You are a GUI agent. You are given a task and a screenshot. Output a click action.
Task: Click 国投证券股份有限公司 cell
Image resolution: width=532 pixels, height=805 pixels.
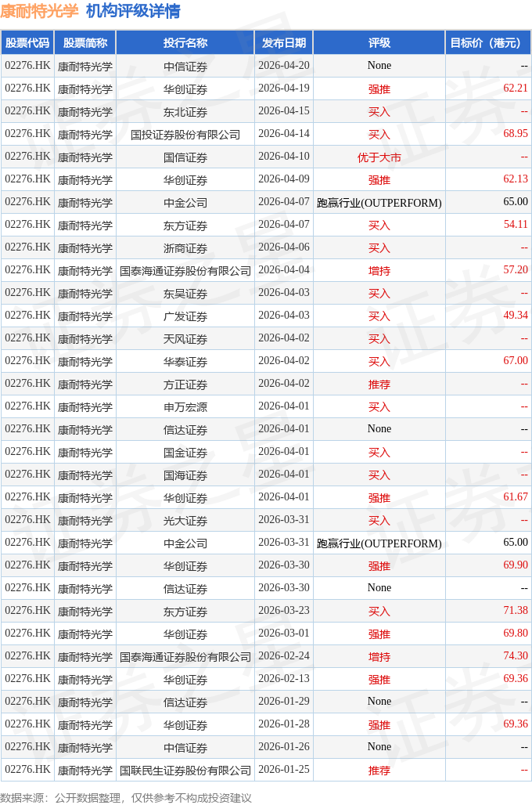[x=185, y=135]
